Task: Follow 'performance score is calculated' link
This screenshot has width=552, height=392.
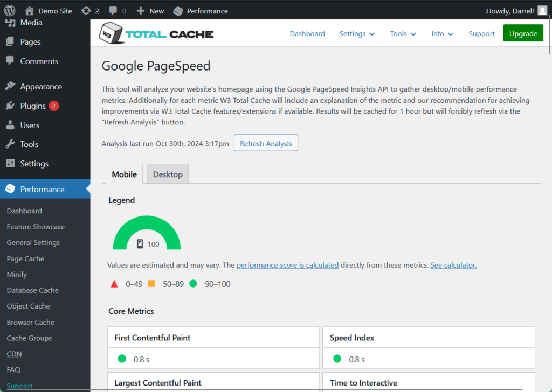Action: click(x=288, y=265)
